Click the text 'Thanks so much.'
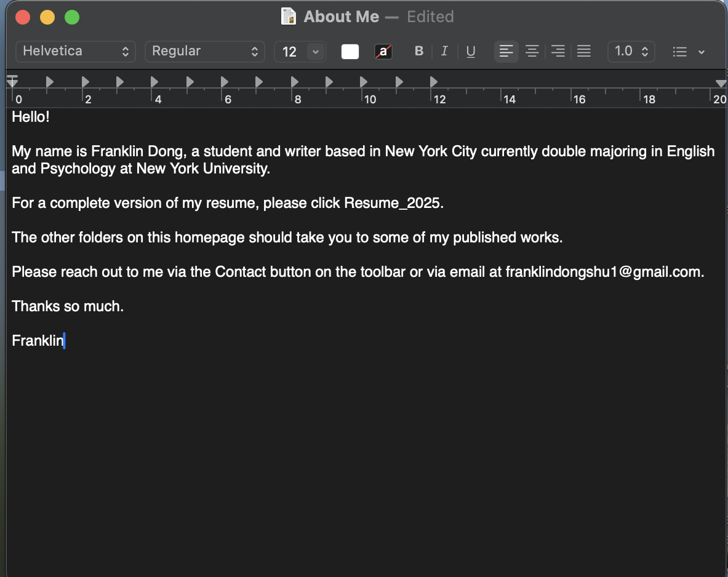This screenshot has width=728, height=577. click(68, 306)
